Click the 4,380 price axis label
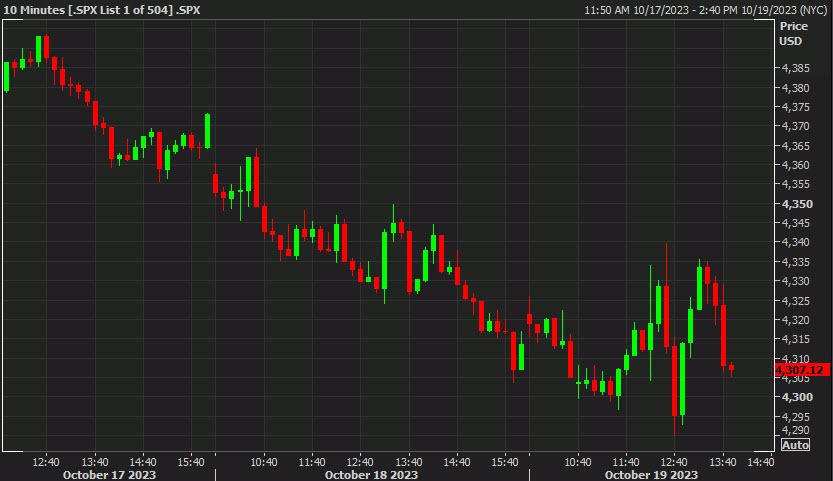 [x=795, y=88]
